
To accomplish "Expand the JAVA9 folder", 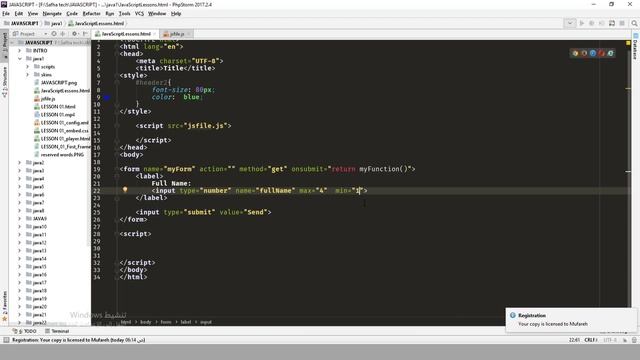I will pos(19,218).
